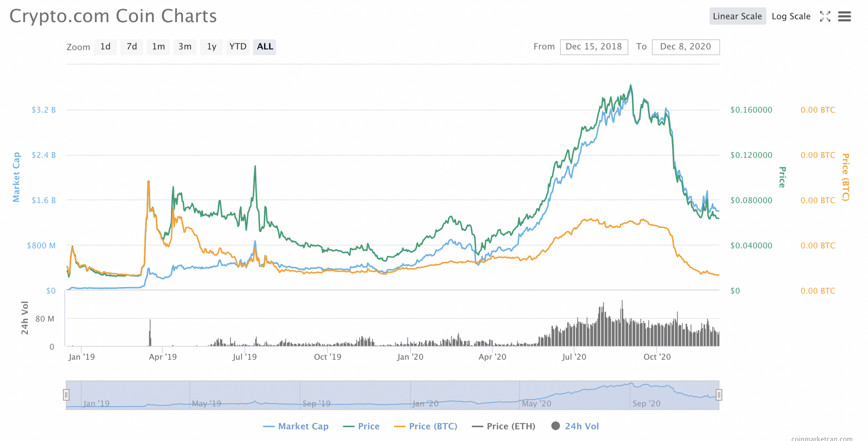Image resolution: width=868 pixels, height=441 pixels.
Task: Set zoom to 1d
Action: (105, 47)
